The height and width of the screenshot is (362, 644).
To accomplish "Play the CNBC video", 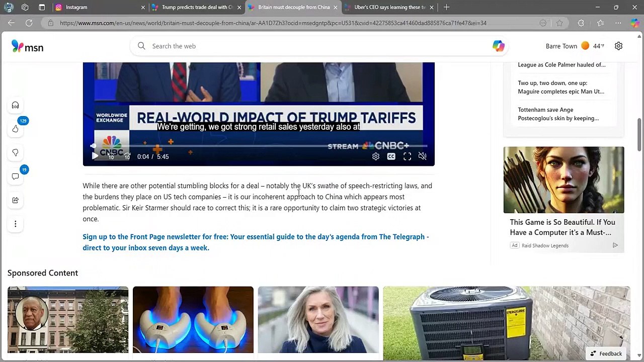I will 95,156.
